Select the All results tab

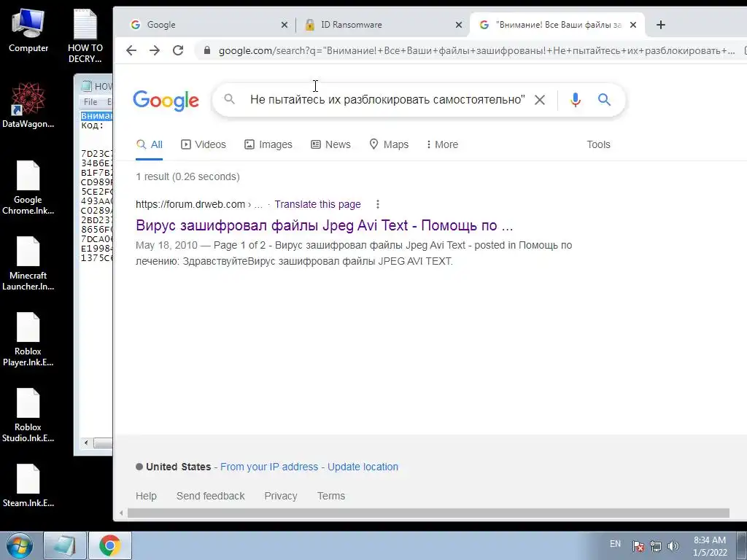[x=149, y=144]
